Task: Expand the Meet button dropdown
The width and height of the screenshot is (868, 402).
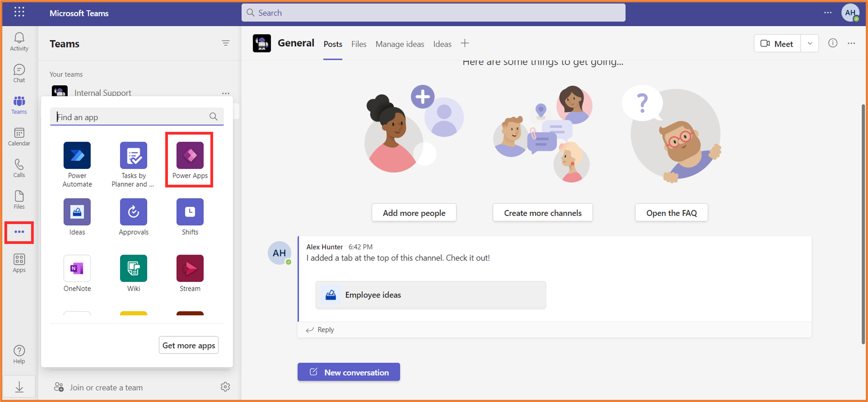Action: click(810, 43)
